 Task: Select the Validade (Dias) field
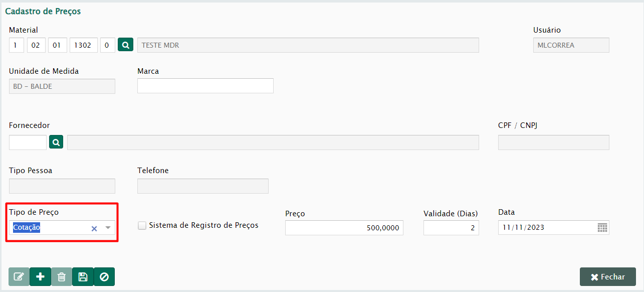451,228
